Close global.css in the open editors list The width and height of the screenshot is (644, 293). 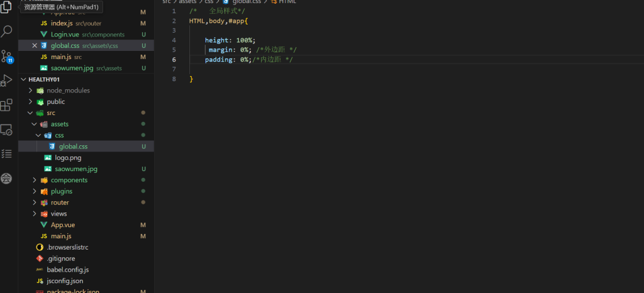[35, 46]
